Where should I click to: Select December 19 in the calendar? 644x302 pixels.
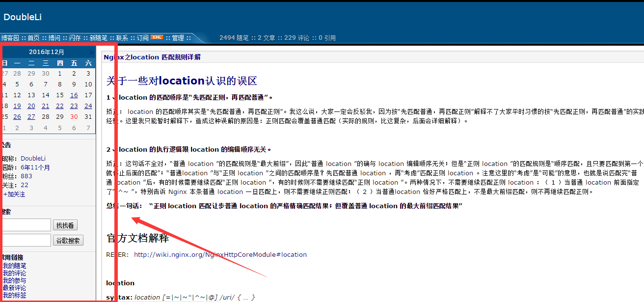coord(17,106)
